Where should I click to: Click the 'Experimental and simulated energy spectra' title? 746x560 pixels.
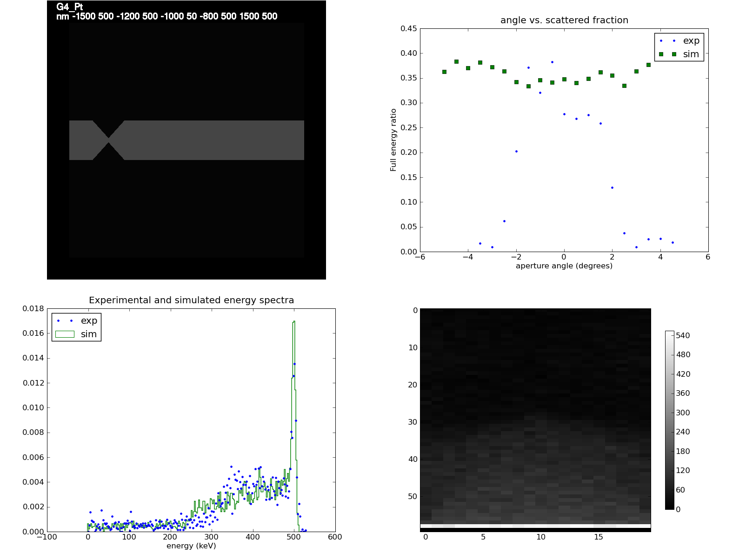192,300
